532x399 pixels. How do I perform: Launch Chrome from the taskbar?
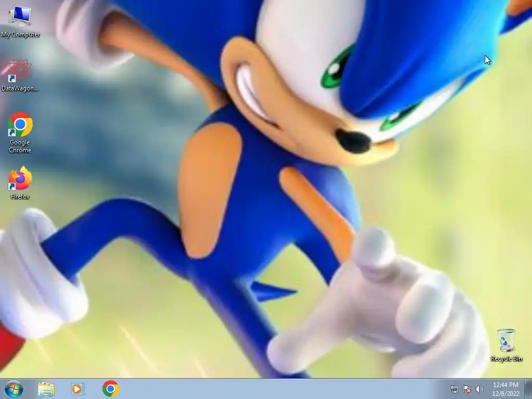(x=110, y=389)
